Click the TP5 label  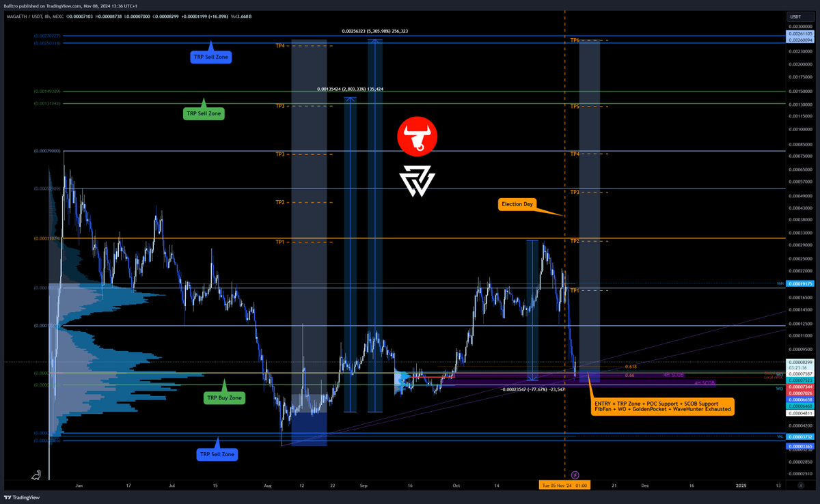pyautogui.click(x=575, y=107)
